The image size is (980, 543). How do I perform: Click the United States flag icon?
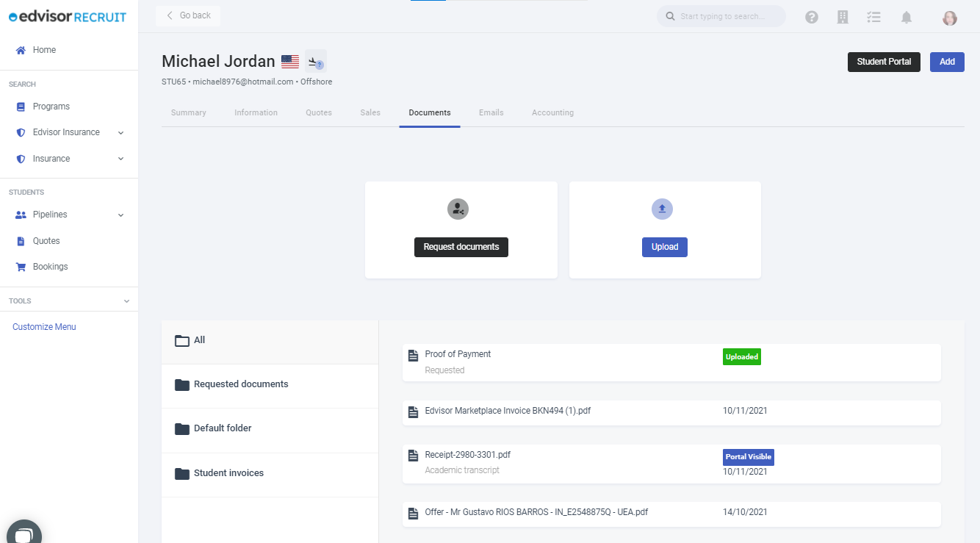click(290, 62)
